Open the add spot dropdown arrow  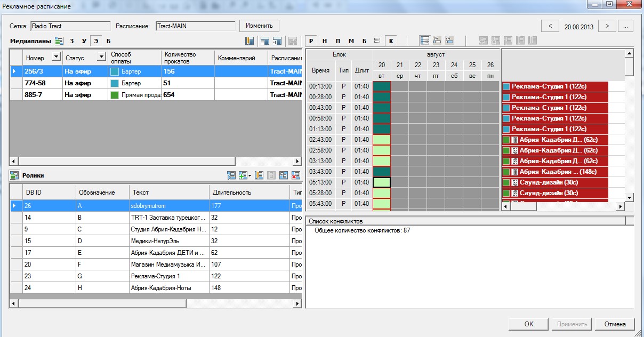point(250,175)
